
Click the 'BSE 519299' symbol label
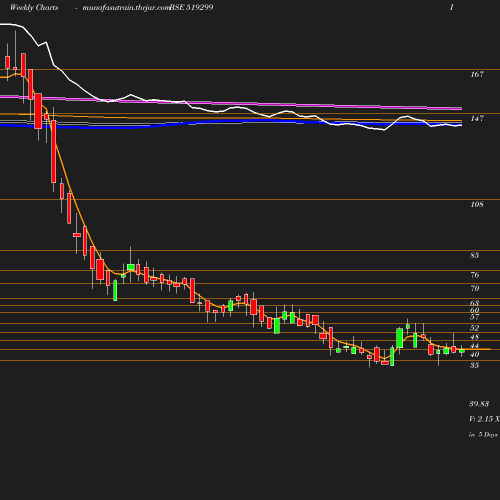pyautogui.click(x=192, y=7)
